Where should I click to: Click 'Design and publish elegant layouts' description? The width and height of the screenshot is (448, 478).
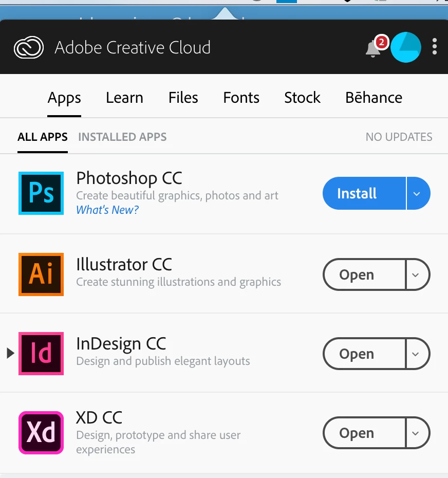coord(163,361)
